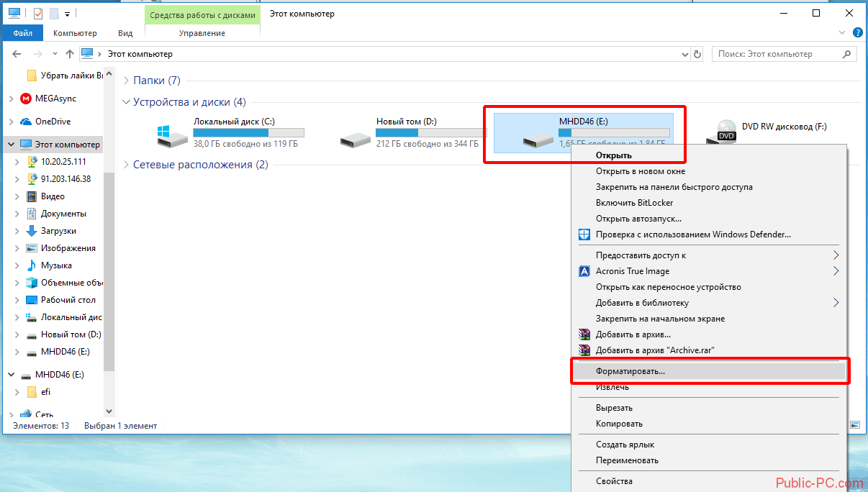Click the refresh button beside address bar
Screen dimensions: 868x492
pos(697,54)
